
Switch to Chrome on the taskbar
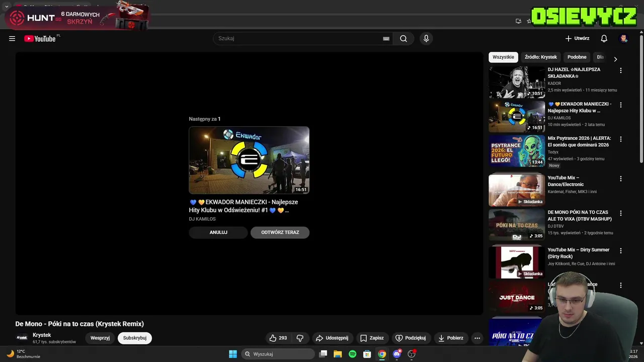[382, 354]
